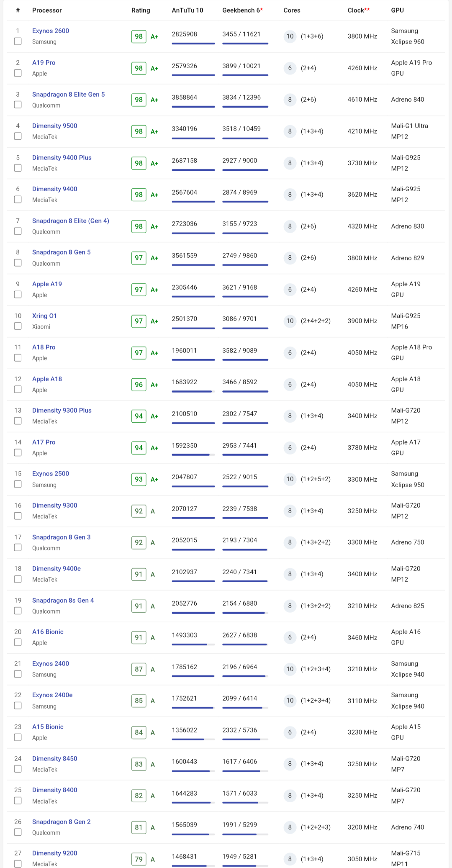452x868 pixels.
Task: Sort table by AnTuTu 10 column
Action: click(187, 10)
